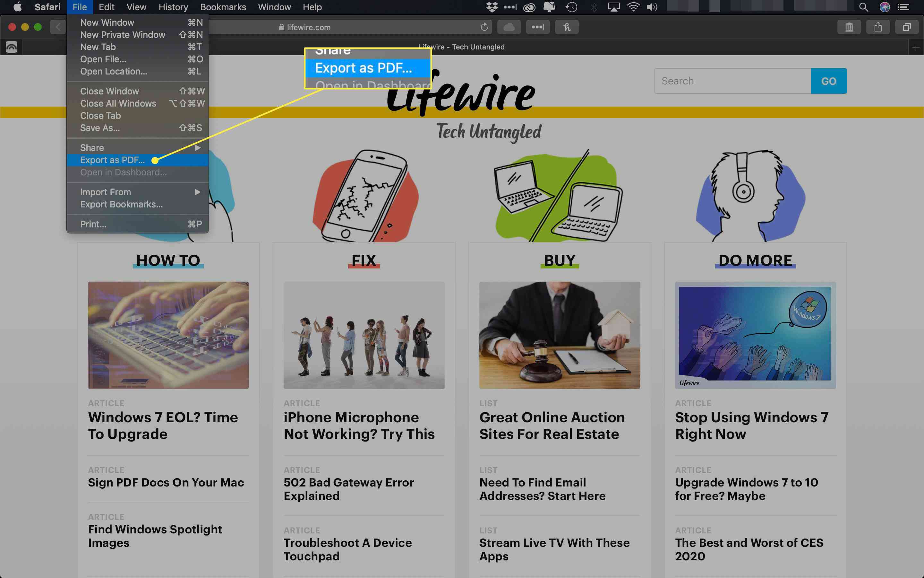Expand the Import From submenu arrow

(197, 192)
